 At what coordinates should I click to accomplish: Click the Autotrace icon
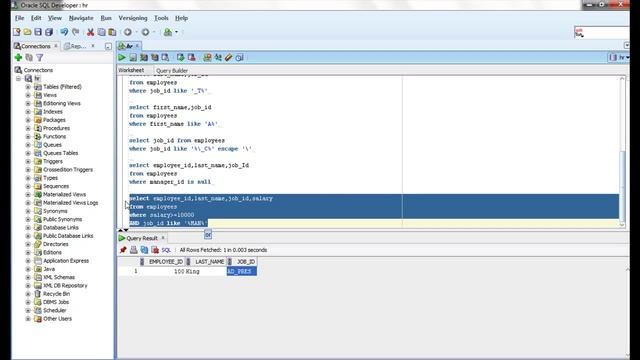(155, 58)
